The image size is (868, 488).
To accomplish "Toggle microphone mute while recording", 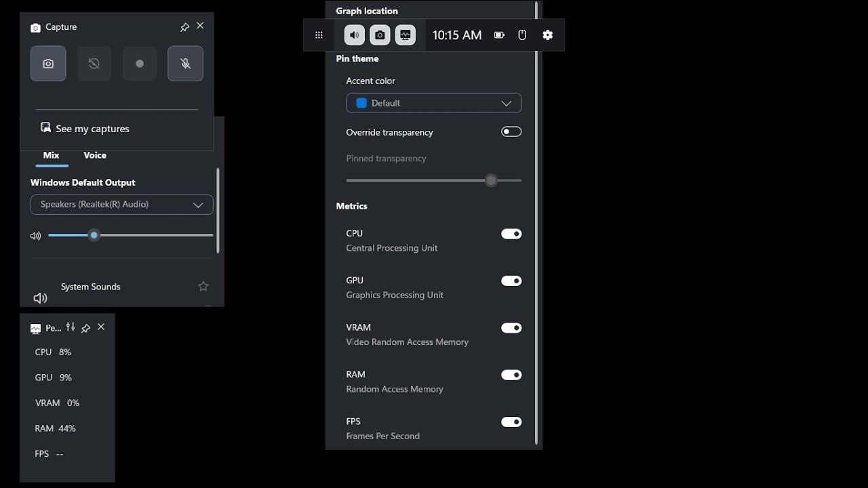I will [x=186, y=64].
